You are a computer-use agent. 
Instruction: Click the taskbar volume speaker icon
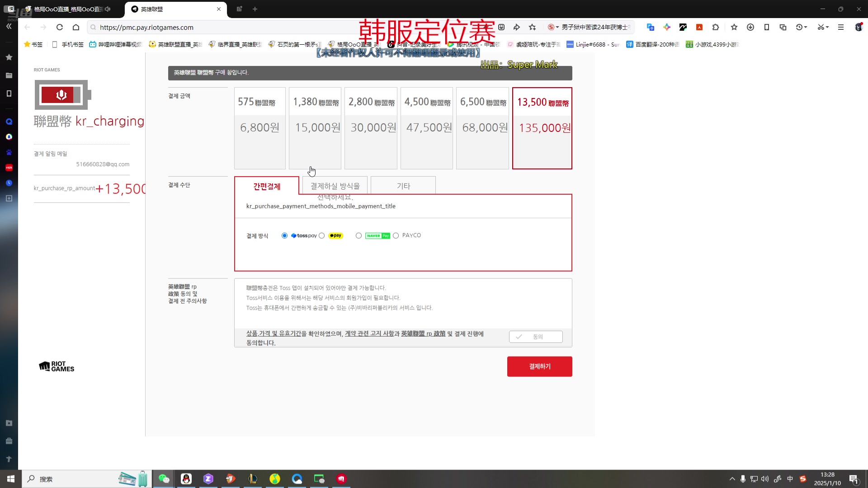pos(765,479)
